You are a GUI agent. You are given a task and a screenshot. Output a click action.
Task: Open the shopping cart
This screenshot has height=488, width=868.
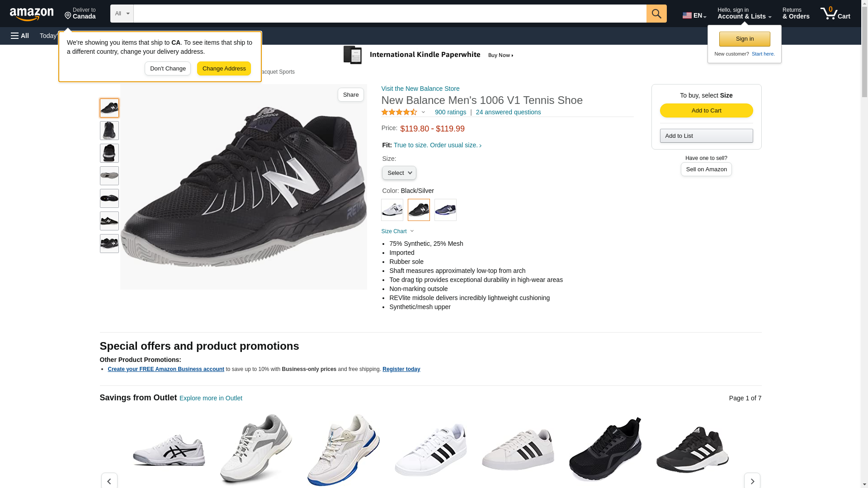click(x=835, y=14)
